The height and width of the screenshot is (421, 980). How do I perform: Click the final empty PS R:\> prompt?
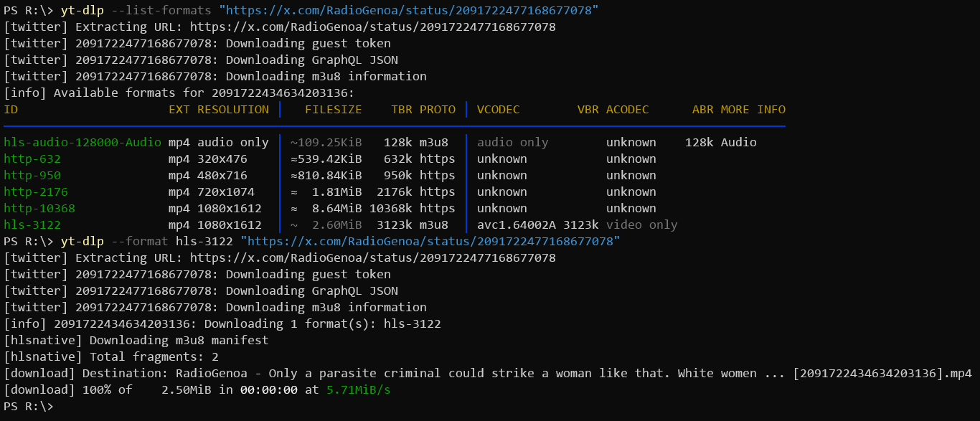click(29, 406)
